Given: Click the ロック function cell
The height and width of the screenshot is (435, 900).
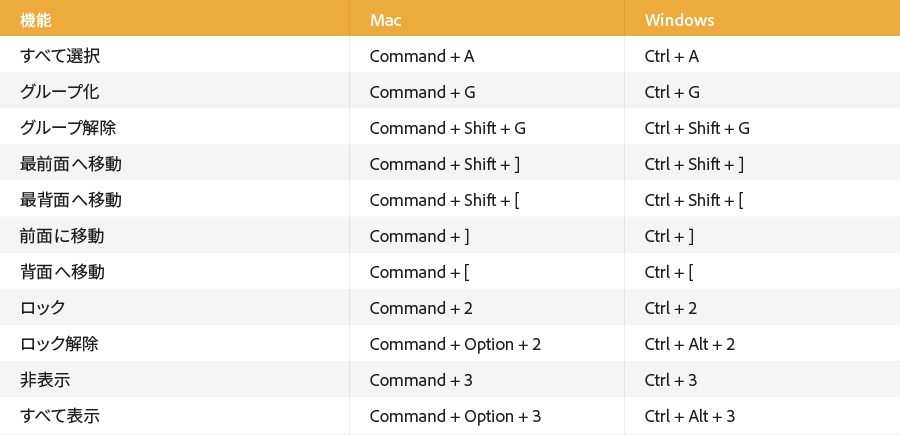Looking at the screenshot, I should point(43,308).
